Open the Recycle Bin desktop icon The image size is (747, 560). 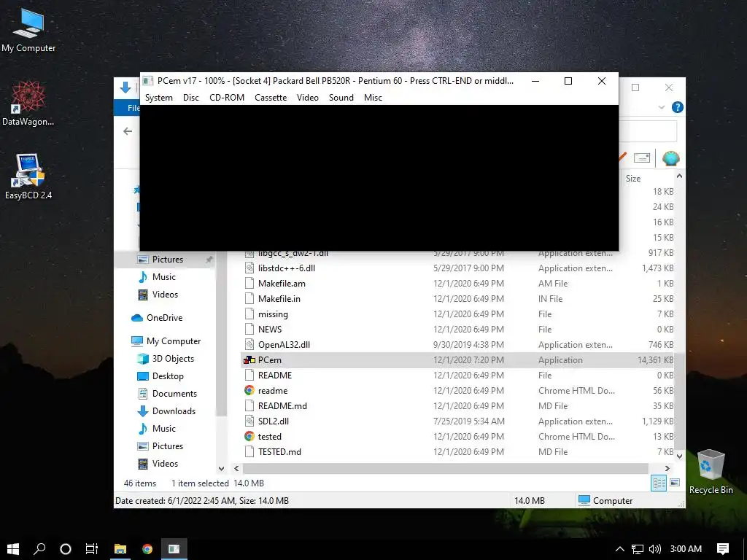tap(711, 472)
